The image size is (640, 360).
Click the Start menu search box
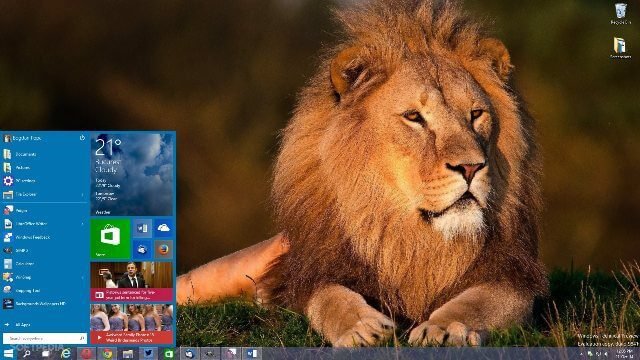click(44, 338)
